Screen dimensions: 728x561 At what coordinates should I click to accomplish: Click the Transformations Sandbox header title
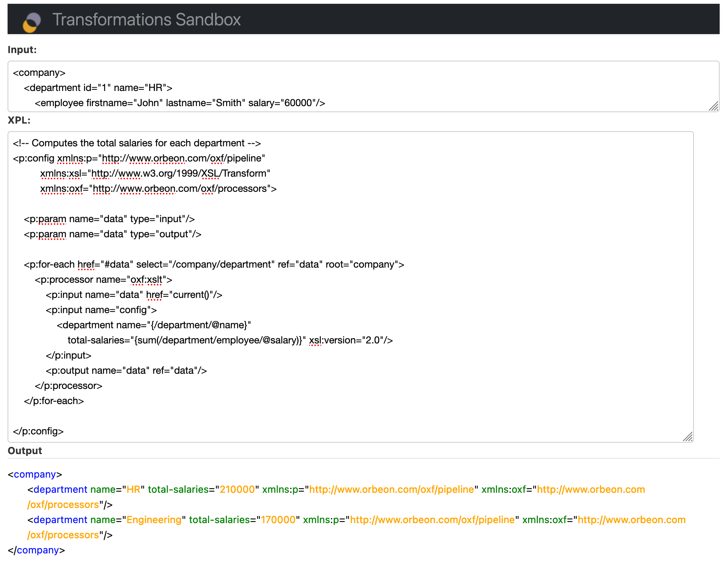tap(146, 20)
